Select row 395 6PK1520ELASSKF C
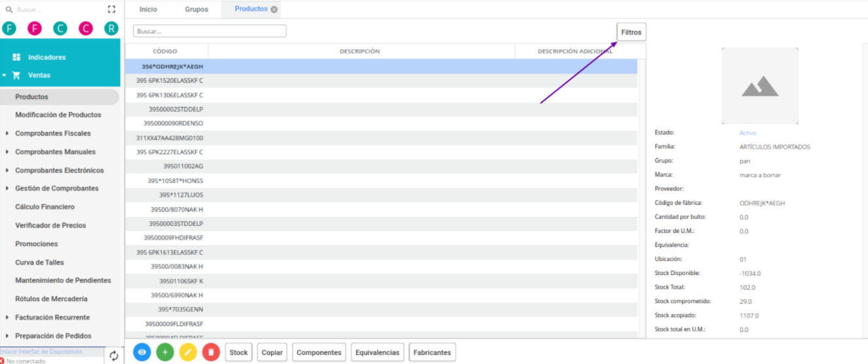The image size is (868, 364). point(381,81)
